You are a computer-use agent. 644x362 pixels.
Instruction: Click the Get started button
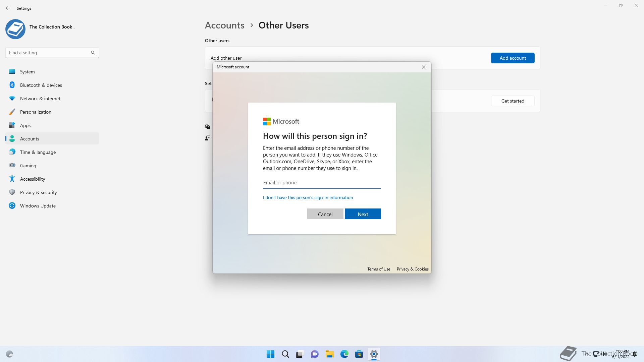click(x=513, y=101)
